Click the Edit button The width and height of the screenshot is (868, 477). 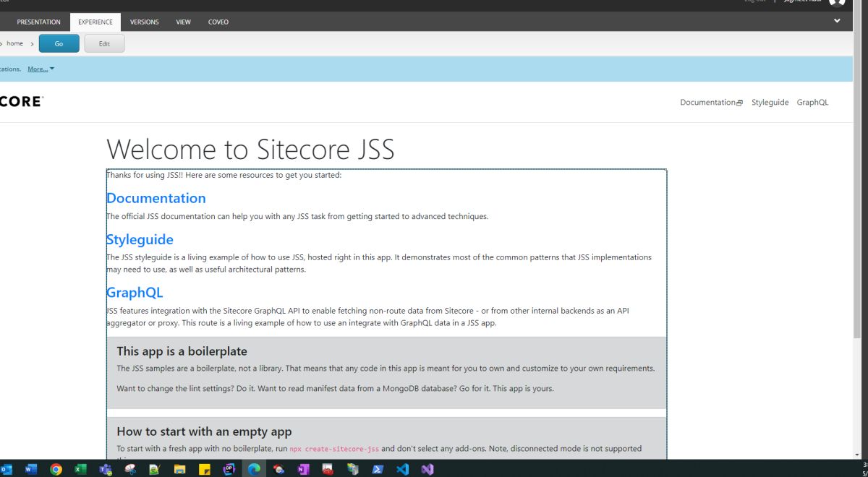tap(104, 44)
